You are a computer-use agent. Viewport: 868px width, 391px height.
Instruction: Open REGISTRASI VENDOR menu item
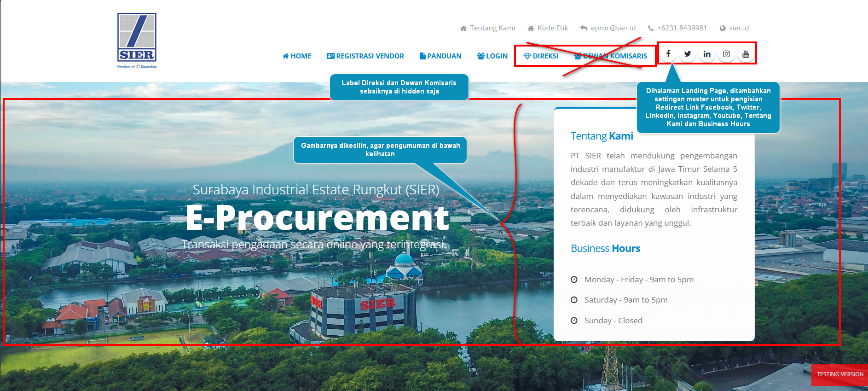[365, 56]
